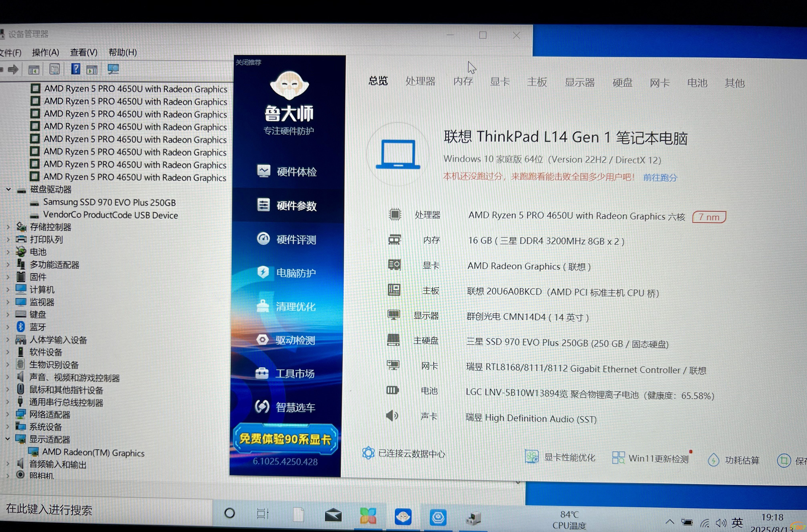807x532 pixels.
Task: Expand the 蓝牙 tree node
Action: [x=8, y=327]
